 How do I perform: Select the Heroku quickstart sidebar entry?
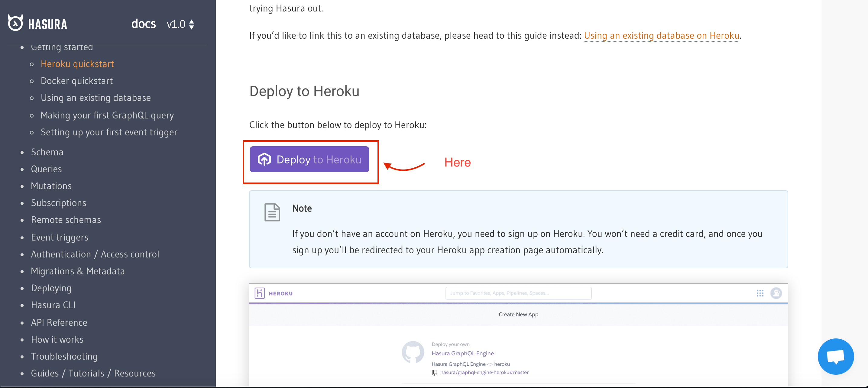(77, 64)
